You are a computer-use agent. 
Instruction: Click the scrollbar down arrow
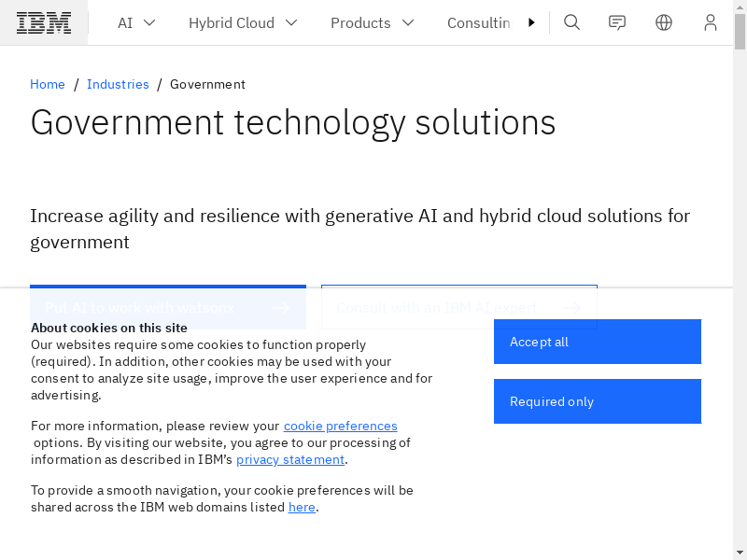pos(740,552)
